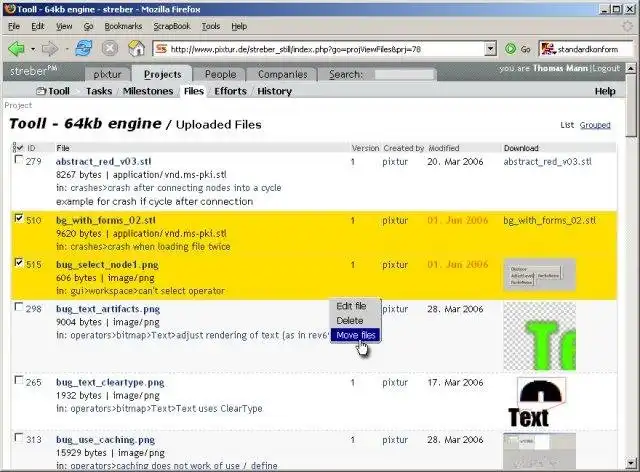Open the Files sub-tab

193,91
